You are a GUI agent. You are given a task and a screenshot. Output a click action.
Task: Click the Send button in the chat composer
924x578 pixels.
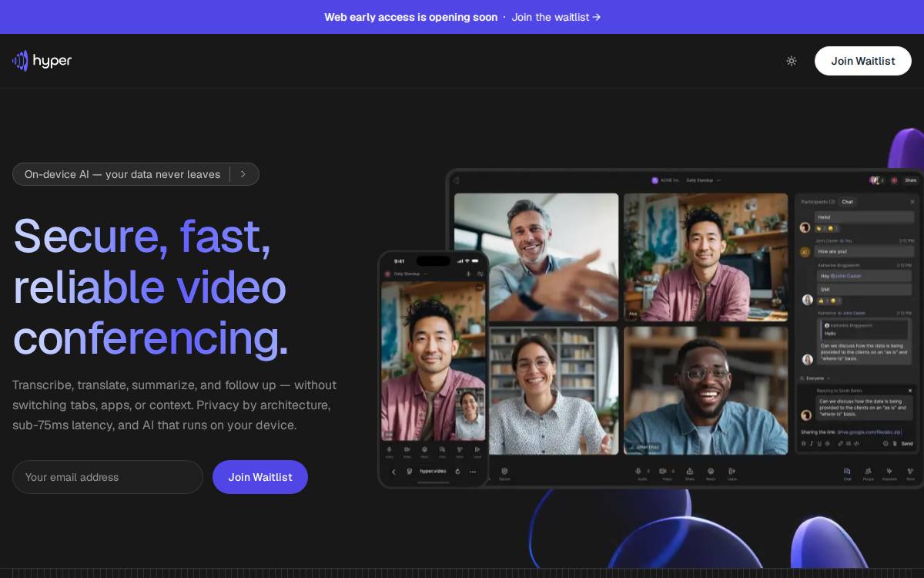(x=907, y=443)
